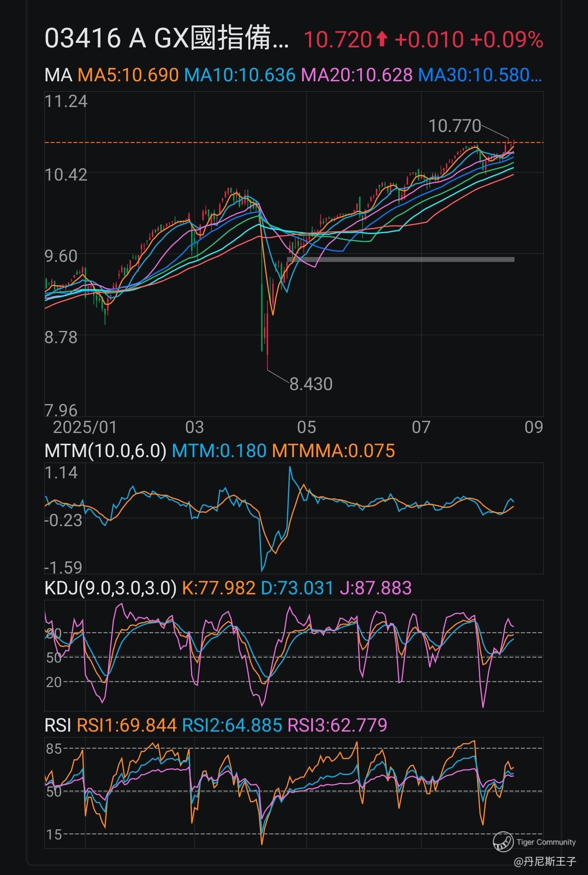Select the 11.24 price axis label

tap(66, 101)
